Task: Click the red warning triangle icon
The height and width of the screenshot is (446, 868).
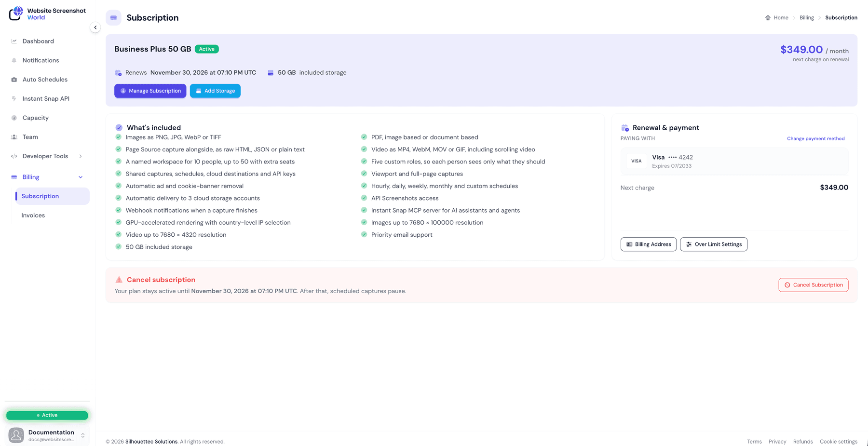Action: [x=119, y=280]
